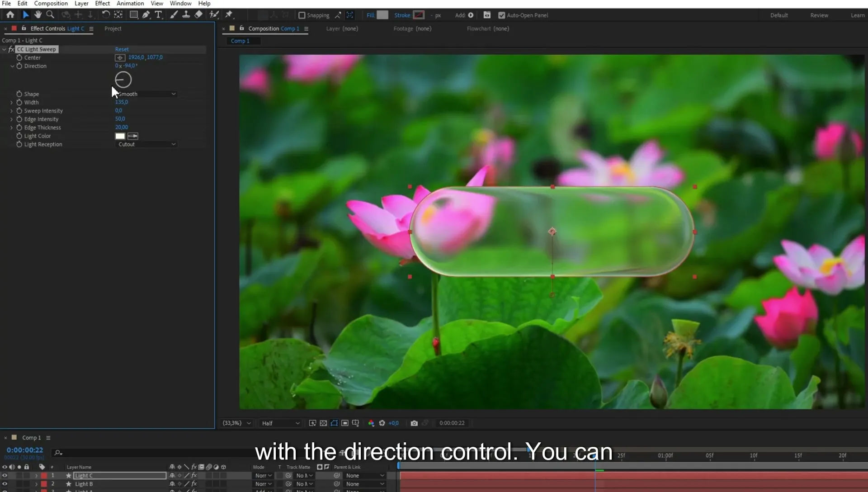Toggle the transparency grid icon
Screen dimensions: 868x492
[x=323, y=423]
